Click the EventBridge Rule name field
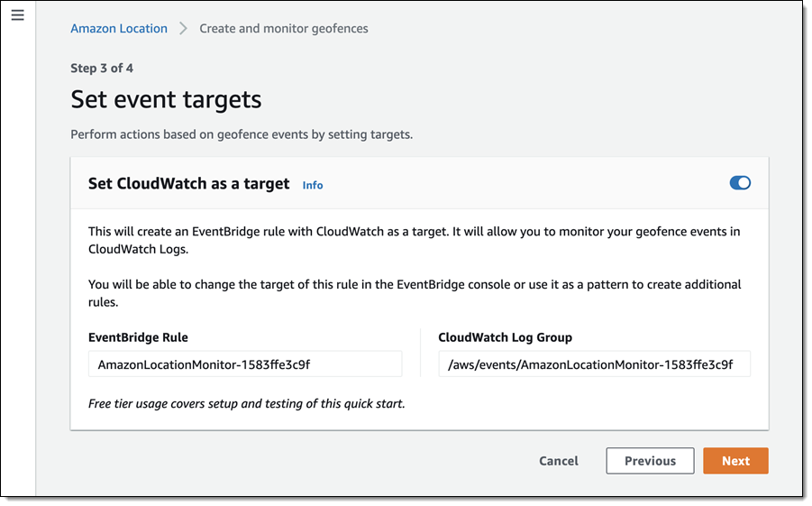 245,364
